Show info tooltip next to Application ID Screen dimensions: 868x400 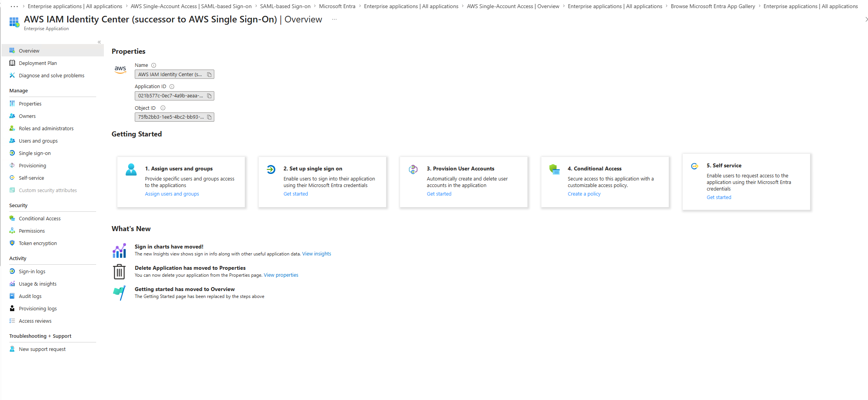[x=172, y=87]
